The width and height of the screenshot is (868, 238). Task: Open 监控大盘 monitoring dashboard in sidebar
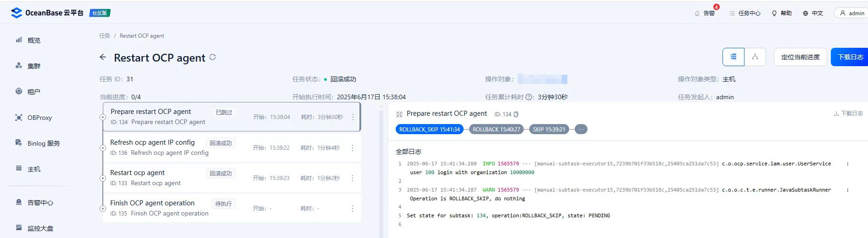point(34,228)
